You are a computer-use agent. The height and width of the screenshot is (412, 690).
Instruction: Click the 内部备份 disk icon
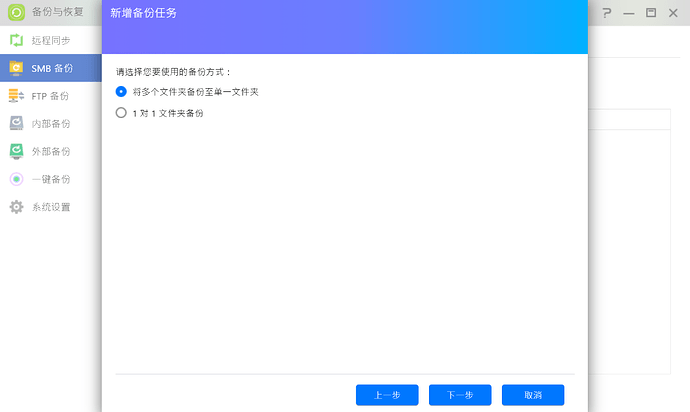tap(16, 124)
